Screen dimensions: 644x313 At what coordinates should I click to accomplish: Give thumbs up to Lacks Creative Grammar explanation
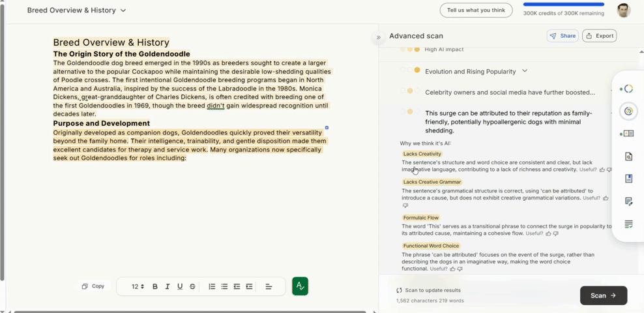coord(606,198)
